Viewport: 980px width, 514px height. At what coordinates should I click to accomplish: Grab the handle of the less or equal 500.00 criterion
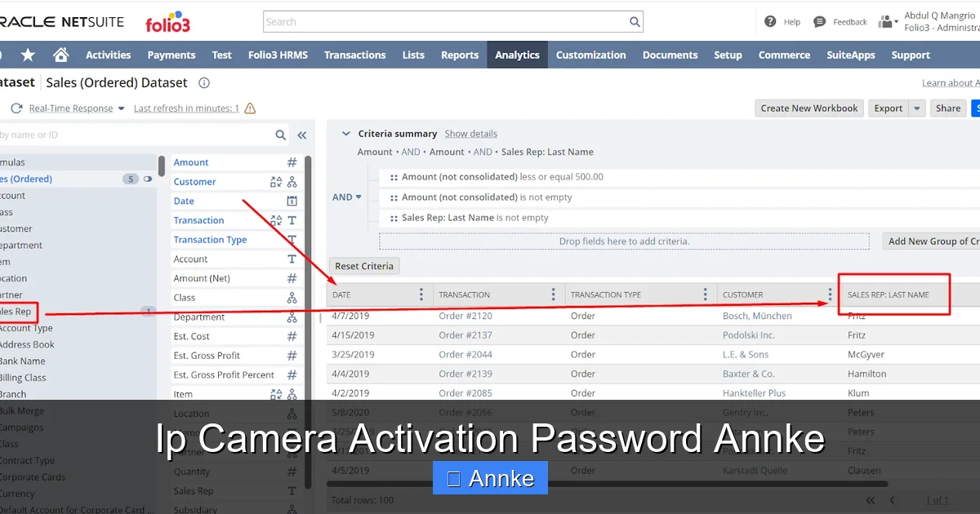tap(394, 177)
